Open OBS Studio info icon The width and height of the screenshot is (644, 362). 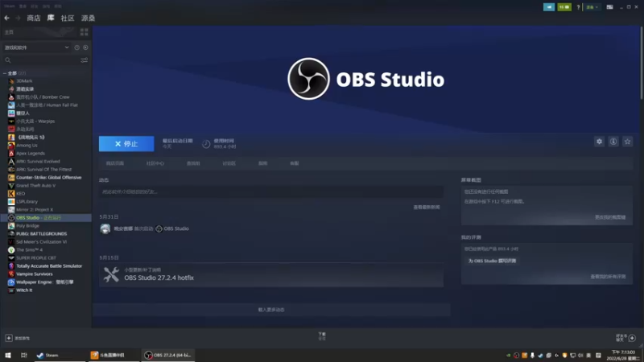[613, 142]
